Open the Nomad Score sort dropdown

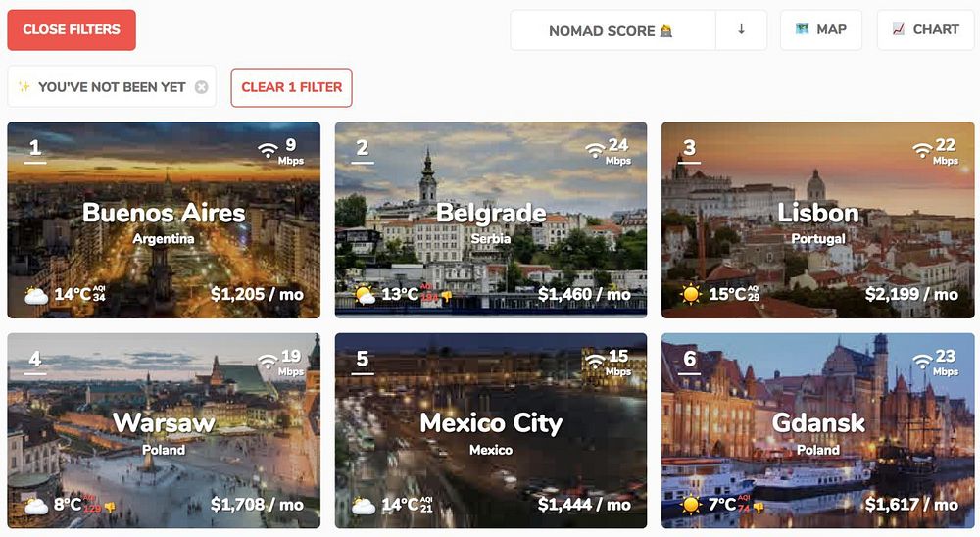[x=612, y=30]
